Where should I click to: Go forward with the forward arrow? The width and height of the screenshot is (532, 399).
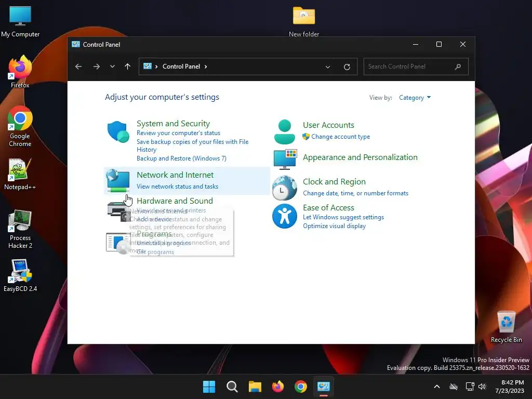96,66
